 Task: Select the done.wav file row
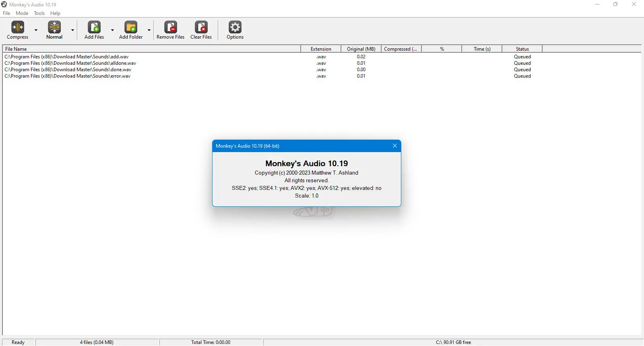pos(272,70)
